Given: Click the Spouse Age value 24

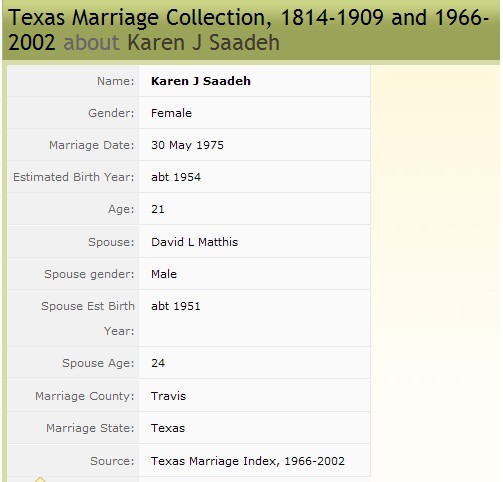Looking at the screenshot, I should point(158,363).
